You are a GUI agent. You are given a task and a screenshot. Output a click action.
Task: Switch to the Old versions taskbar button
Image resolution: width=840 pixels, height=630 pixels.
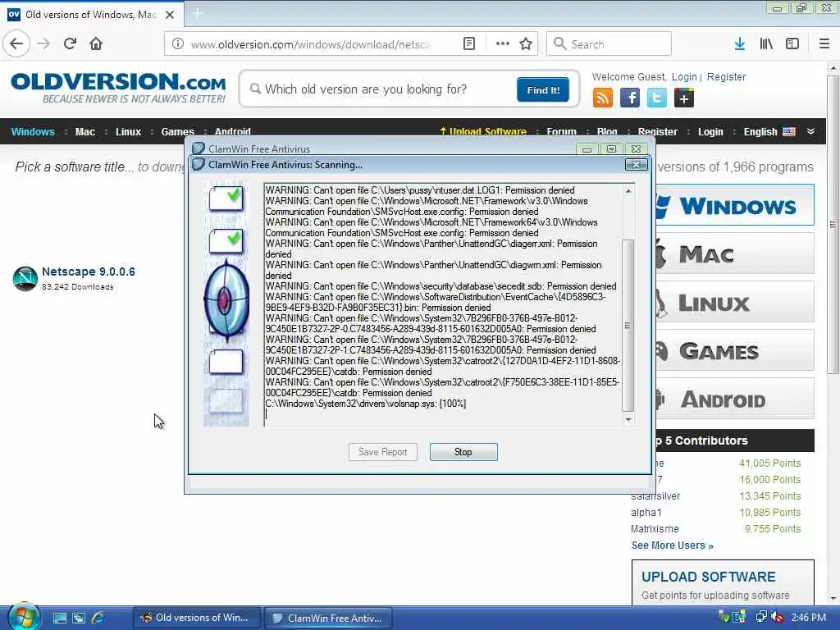coord(197,618)
